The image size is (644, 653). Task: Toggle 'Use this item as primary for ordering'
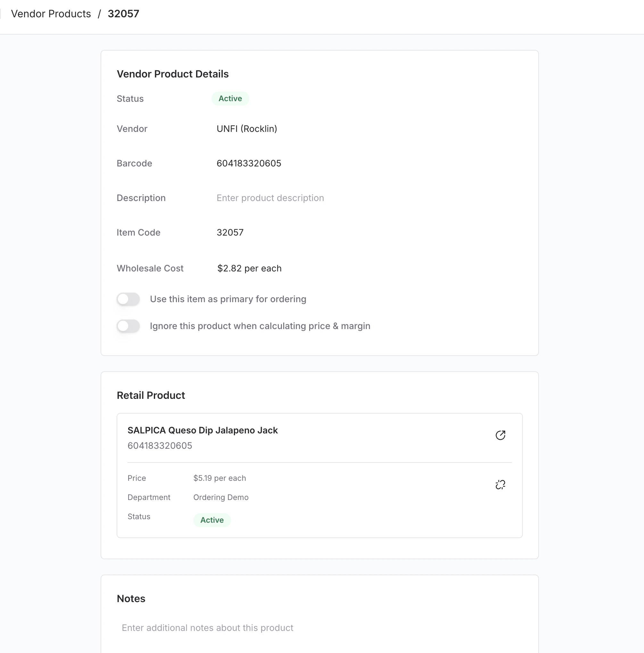pyautogui.click(x=128, y=299)
